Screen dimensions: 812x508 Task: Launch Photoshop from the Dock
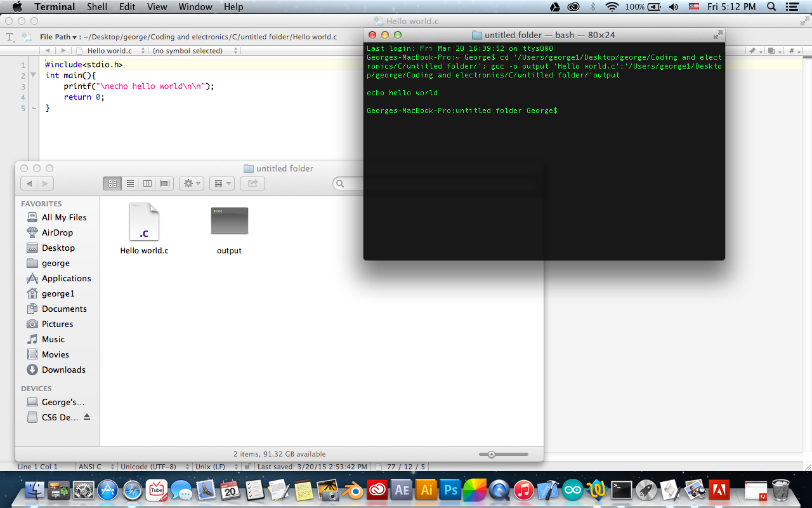(x=450, y=490)
